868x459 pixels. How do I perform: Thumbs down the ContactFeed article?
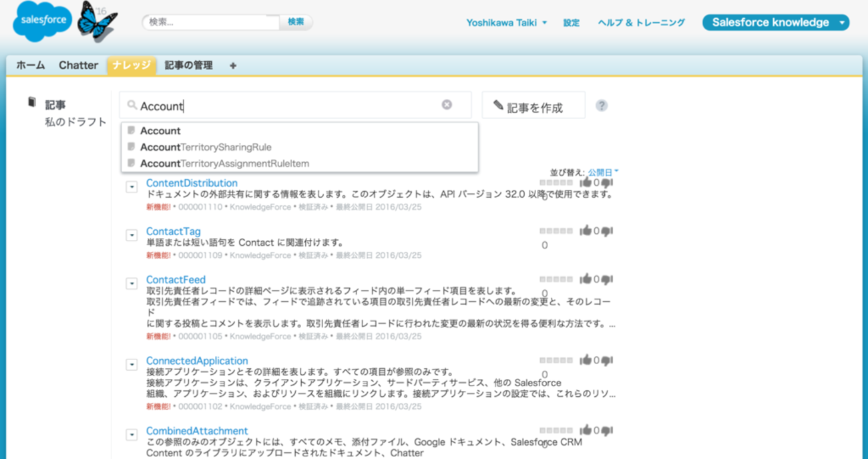607,280
